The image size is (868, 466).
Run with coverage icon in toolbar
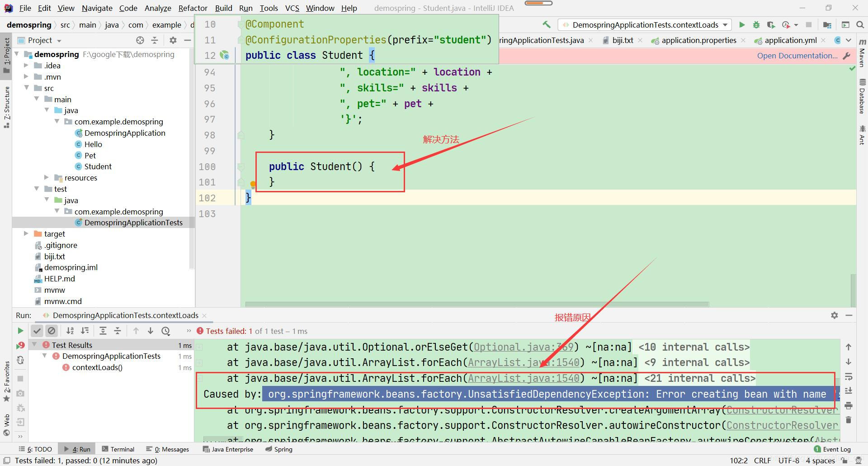(771, 25)
